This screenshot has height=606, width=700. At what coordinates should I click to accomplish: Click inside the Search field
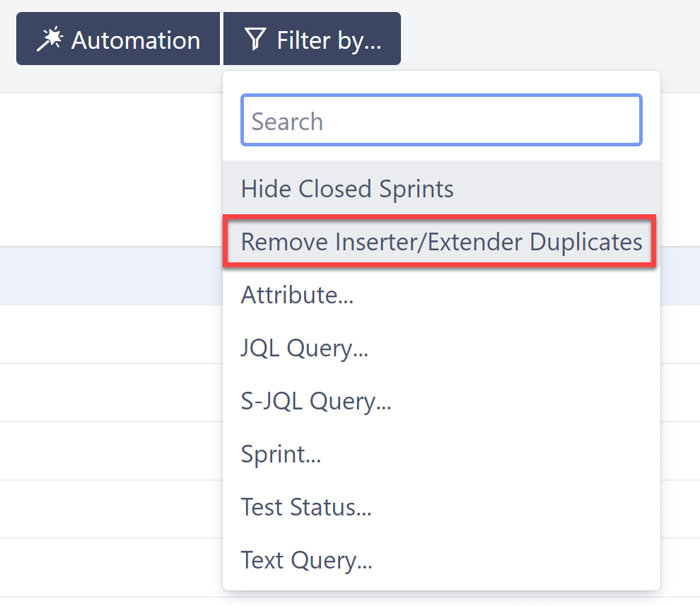[441, 120]
